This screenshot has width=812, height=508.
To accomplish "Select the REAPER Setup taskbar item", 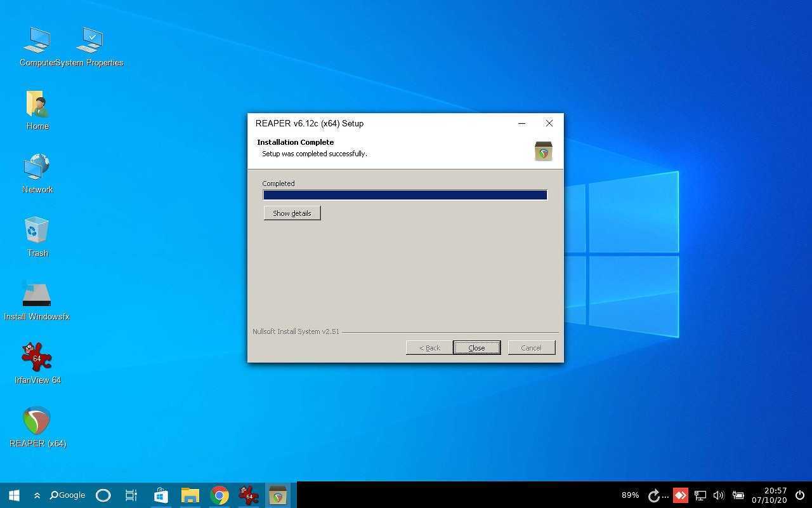I will (277, 495).
